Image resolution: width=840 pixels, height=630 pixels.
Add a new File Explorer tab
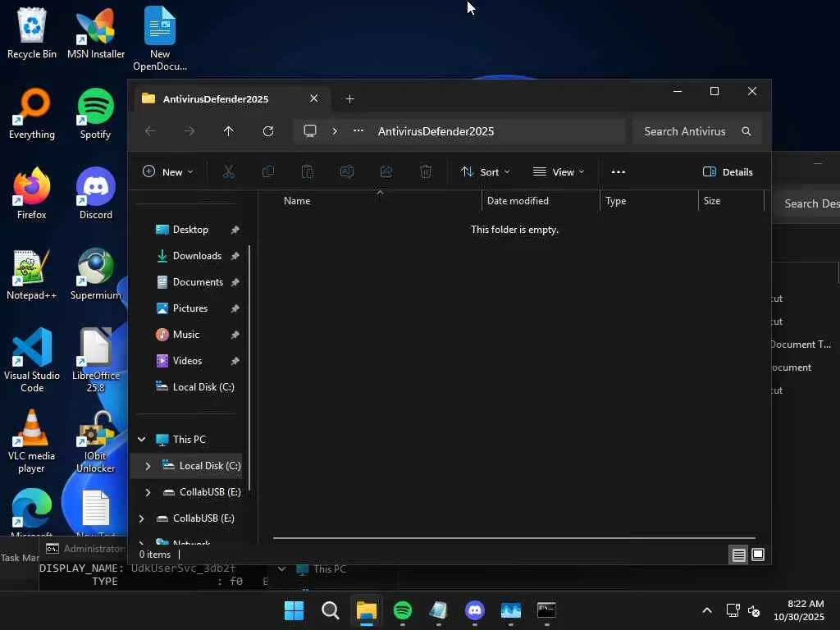[349, 99]
